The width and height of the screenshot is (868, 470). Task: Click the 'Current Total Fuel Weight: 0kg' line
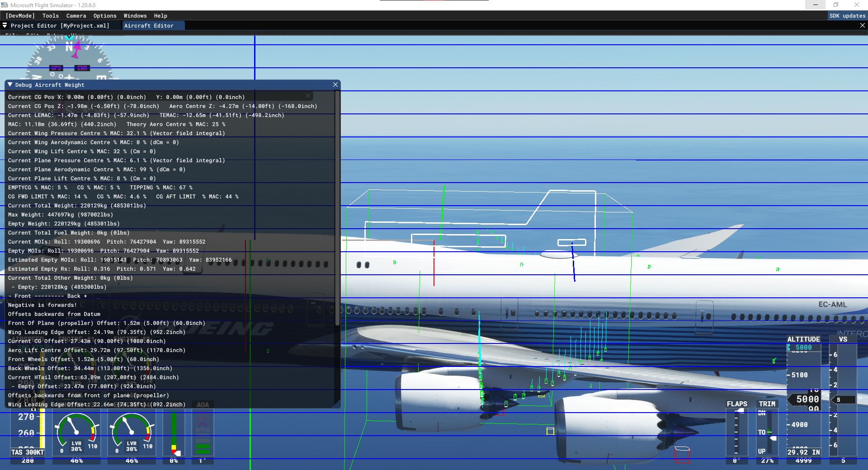coord(69,233)
